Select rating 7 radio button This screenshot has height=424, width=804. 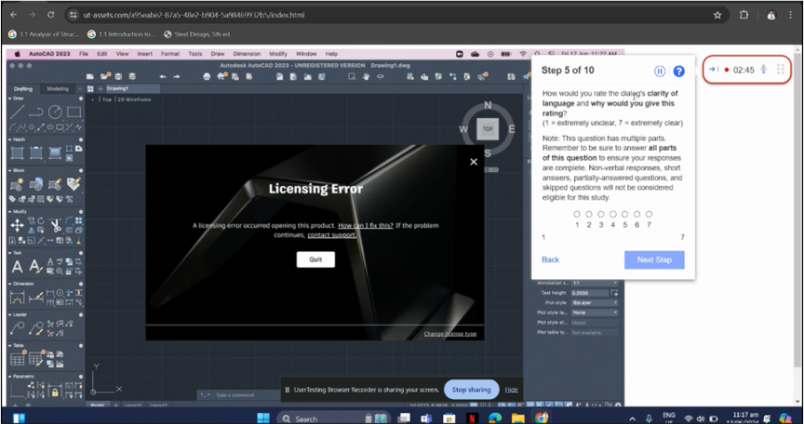tap(649, 214)
